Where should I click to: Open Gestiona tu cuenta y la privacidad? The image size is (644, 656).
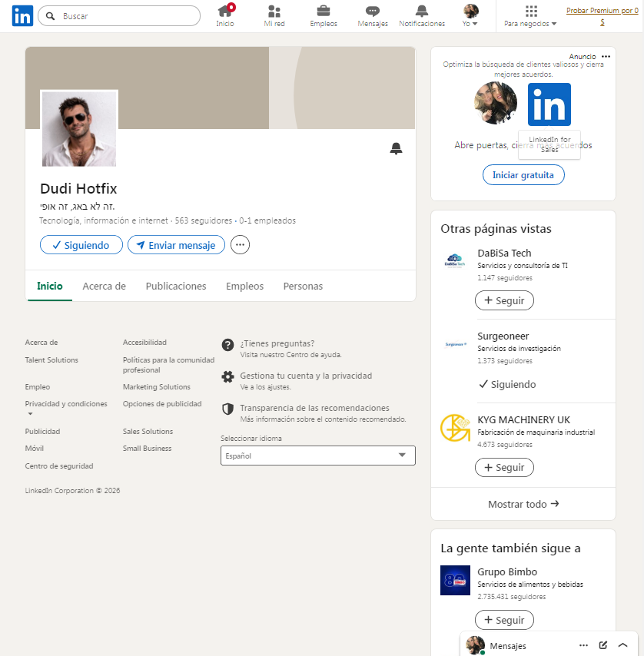tap(306, 376)
